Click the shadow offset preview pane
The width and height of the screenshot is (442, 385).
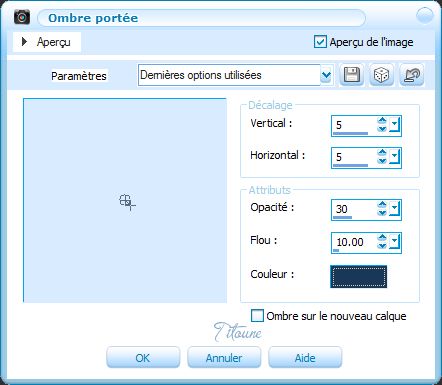(125, 200)
